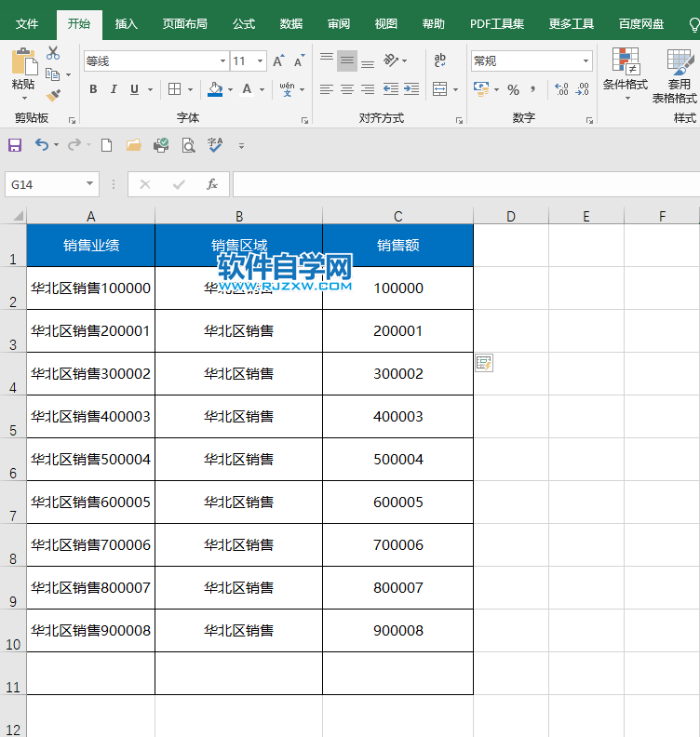
Task: Click the Cut scissors icon
Action: coord(53,53)
